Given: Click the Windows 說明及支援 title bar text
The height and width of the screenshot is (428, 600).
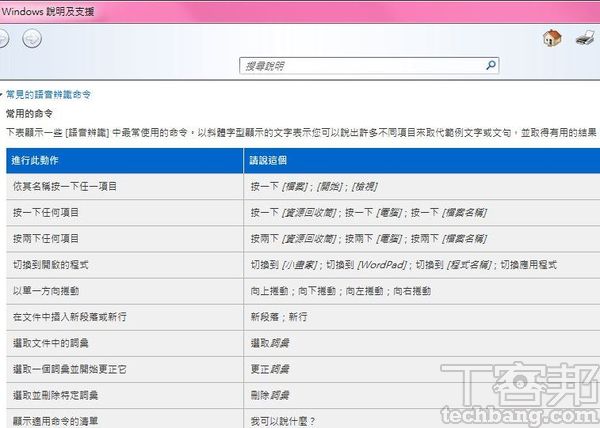Looking at the screenshot, I should coord(48,11).
